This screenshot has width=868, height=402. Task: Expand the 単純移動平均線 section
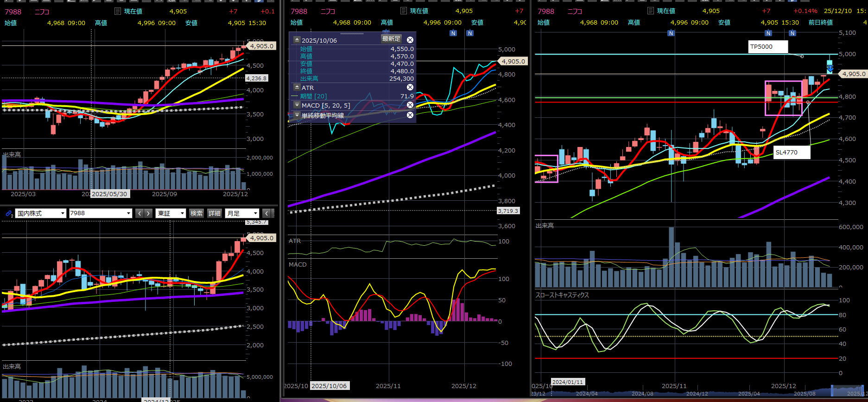click(x=297, y=115)
